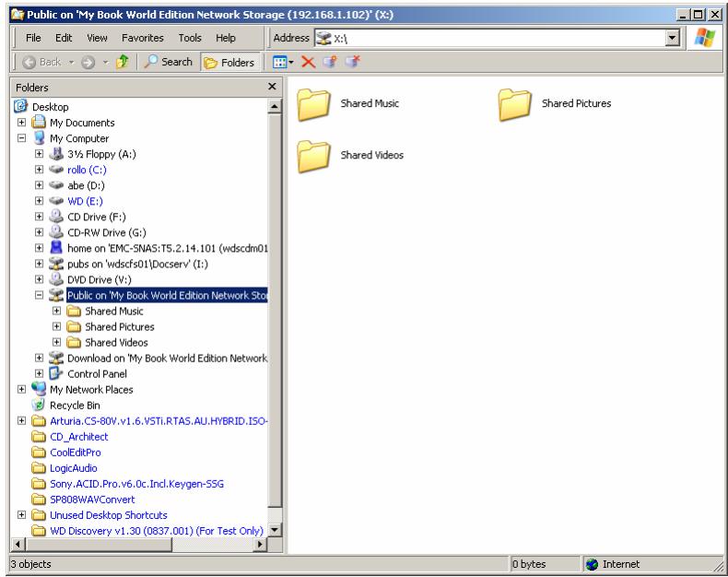The width and height of the screenshot is (728, 577).
Task: Open the Search toolbar button
Action: (168, 62)
